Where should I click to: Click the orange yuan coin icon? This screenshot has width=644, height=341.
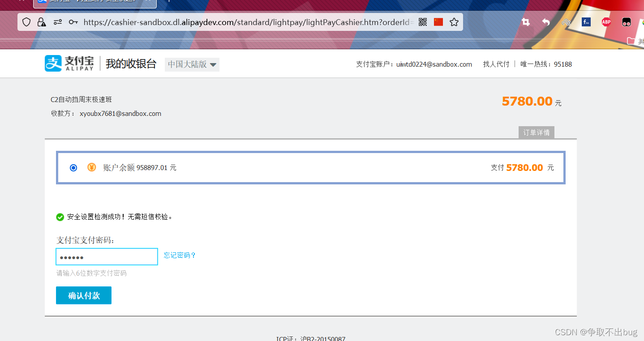tap(91, 167)
